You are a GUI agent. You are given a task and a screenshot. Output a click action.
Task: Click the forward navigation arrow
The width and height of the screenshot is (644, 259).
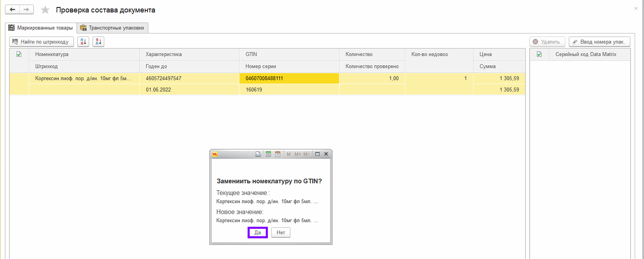pyautogui.click(x=26, y=10)
